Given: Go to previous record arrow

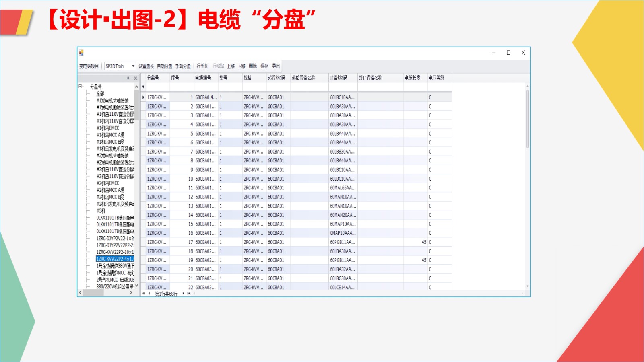Looking at the screenshot, I should 150,294.
